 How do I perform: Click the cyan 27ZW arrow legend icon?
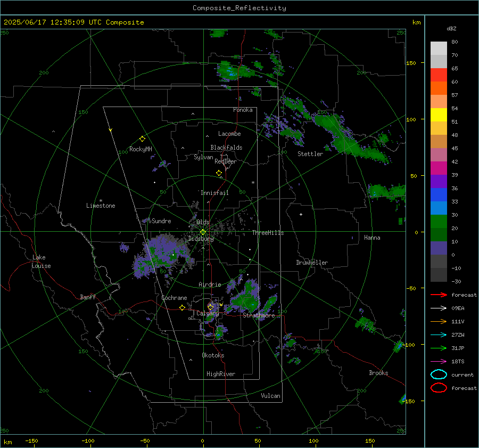click(x=439, y=335)
